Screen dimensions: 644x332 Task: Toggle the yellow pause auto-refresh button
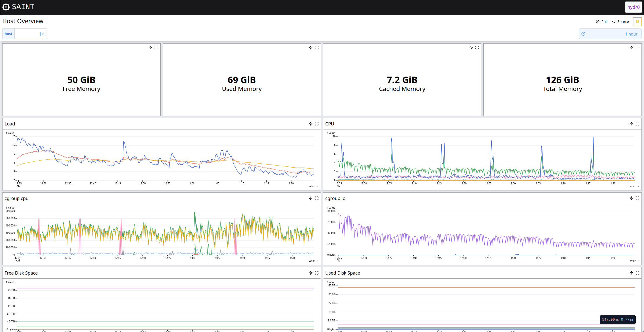[637, 22]
